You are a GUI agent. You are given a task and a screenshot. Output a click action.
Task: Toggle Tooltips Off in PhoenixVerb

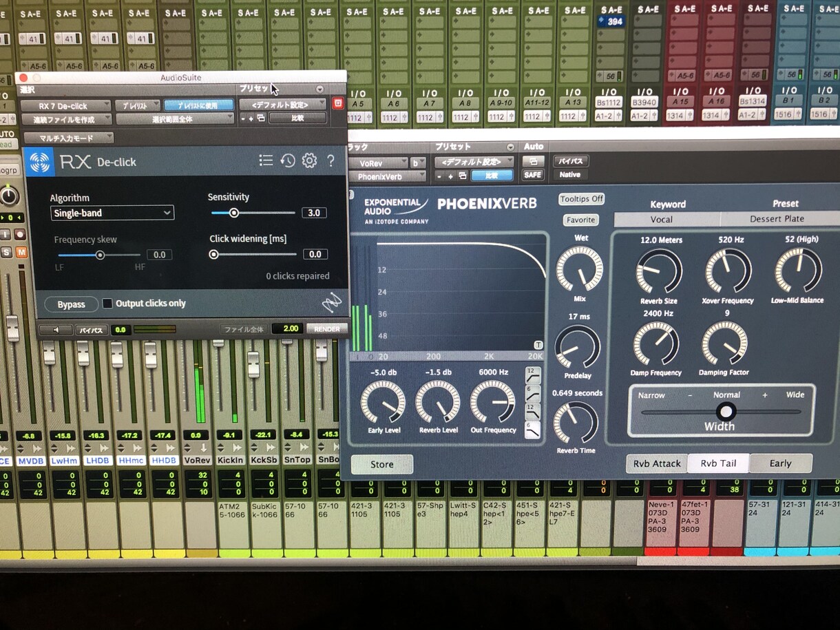pyautogui.click(x=582, y=199)
